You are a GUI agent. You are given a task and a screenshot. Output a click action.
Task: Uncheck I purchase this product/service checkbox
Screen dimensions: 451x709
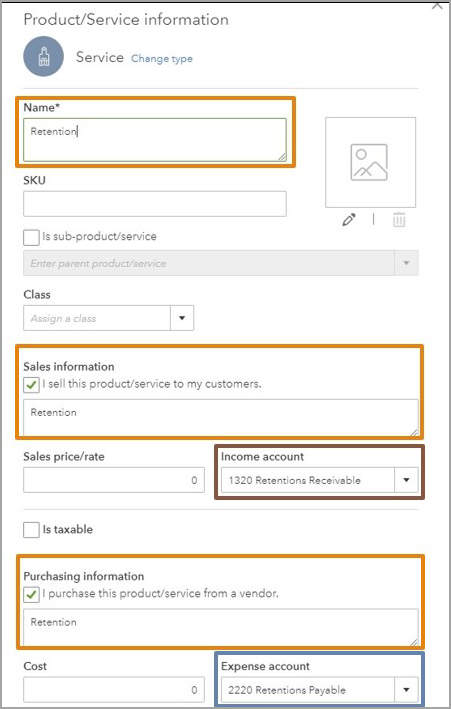(x=31, y=595)
